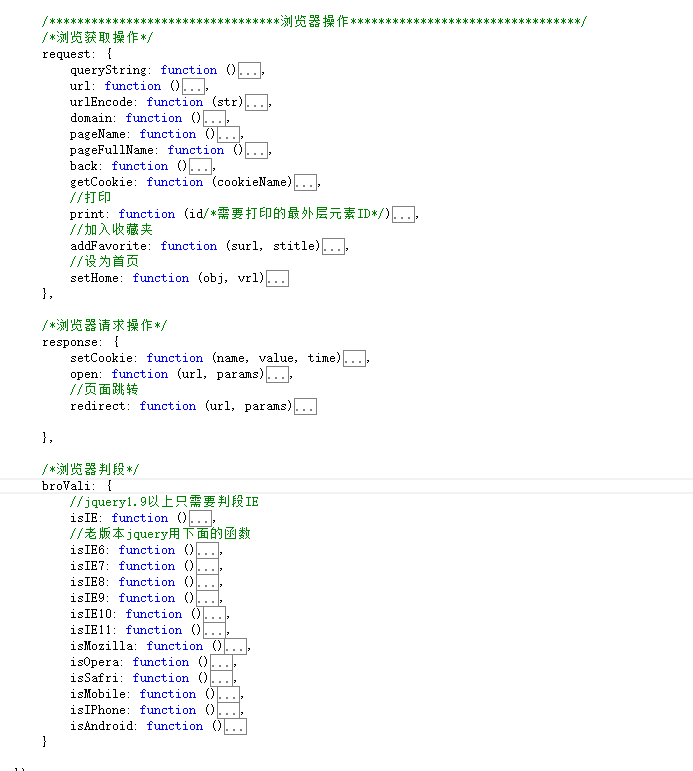Expand collapsed body of addFavorite function
This screenshot has width=693, height=771.
[x=333, y=247]
